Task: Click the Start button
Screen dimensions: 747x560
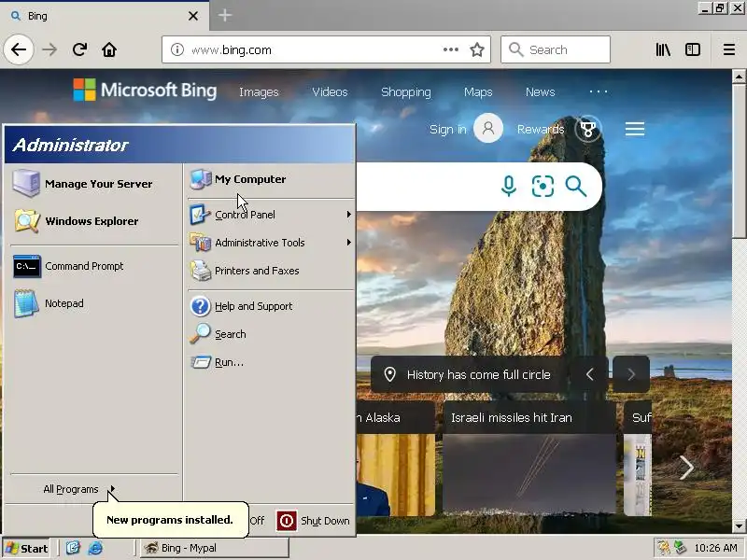Action: point(27,548)
